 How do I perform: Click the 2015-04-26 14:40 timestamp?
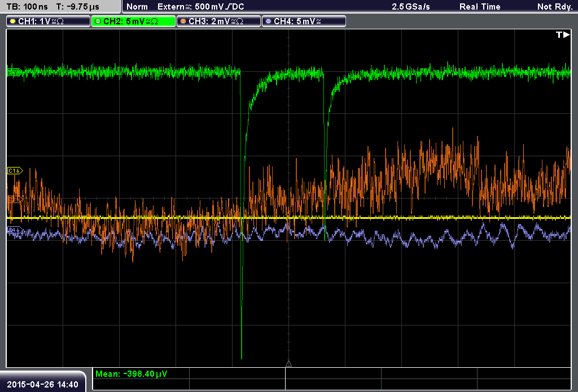(x=43, y=385)
